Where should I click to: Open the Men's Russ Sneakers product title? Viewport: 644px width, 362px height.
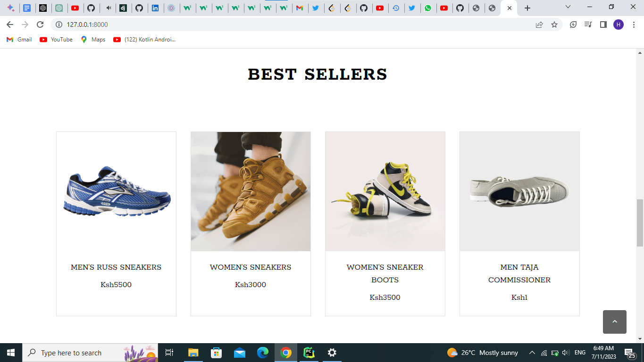[116, 267]
